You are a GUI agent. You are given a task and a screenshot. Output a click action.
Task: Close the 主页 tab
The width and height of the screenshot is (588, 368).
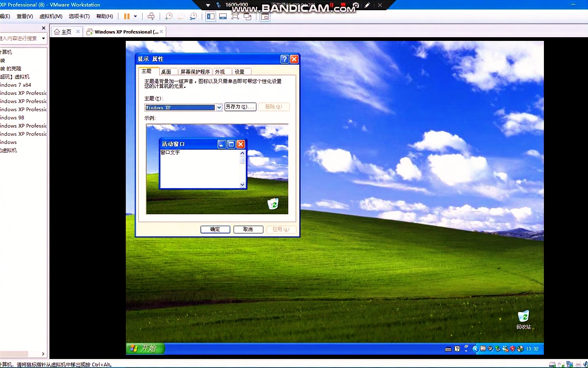(78, 31)
